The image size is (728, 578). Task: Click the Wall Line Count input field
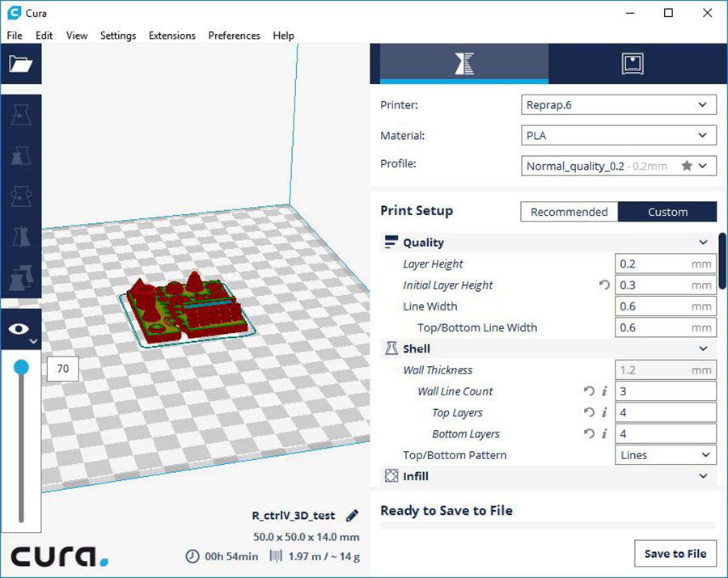point(666,391)
